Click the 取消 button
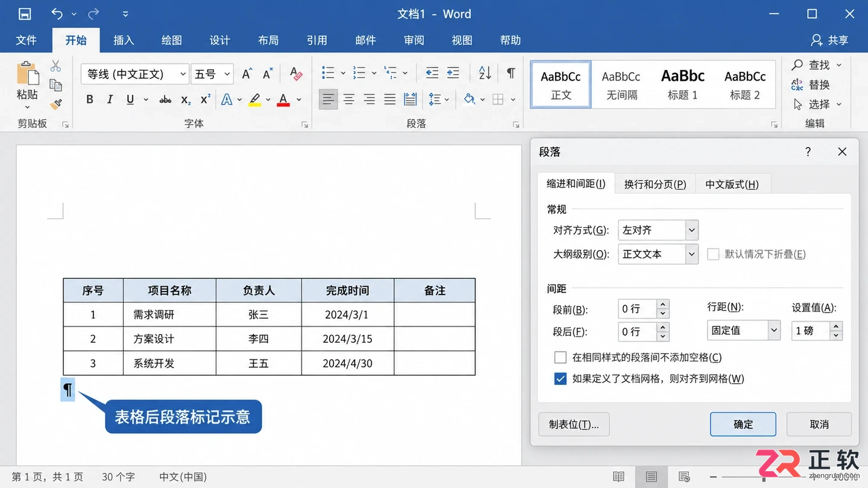Viewport: 868px width, 488px height. pos(819,424)
